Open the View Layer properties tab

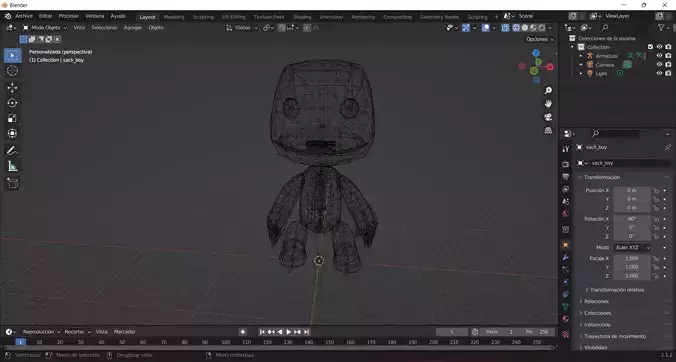566,189
